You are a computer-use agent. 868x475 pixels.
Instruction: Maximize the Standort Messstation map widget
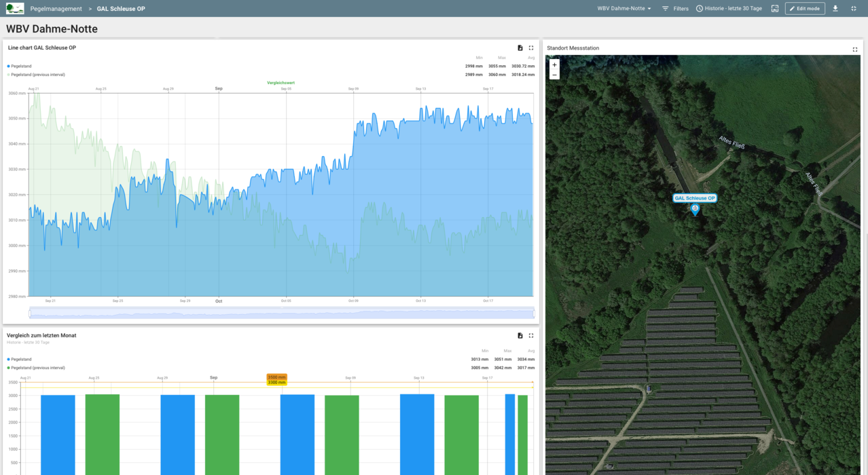click(855, 49)
